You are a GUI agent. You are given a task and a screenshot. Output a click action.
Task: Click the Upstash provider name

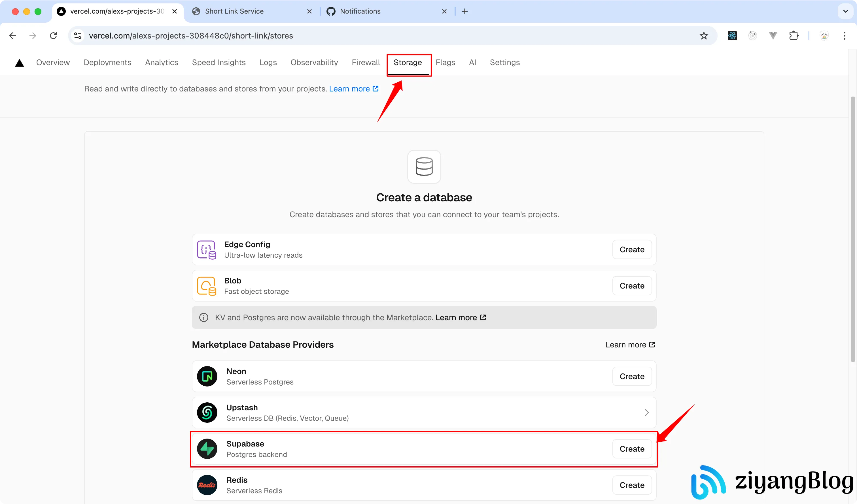(242, 407)
